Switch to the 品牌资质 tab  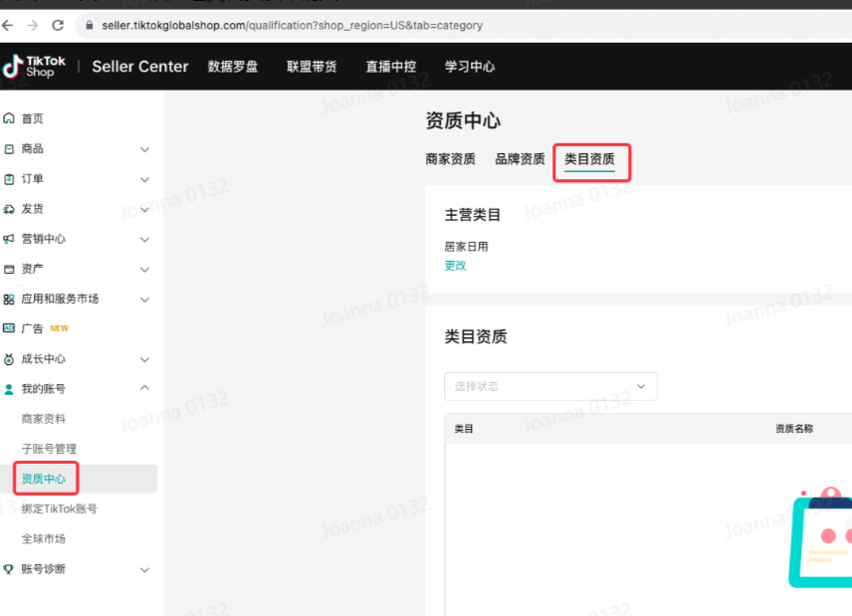click(520, 159)
